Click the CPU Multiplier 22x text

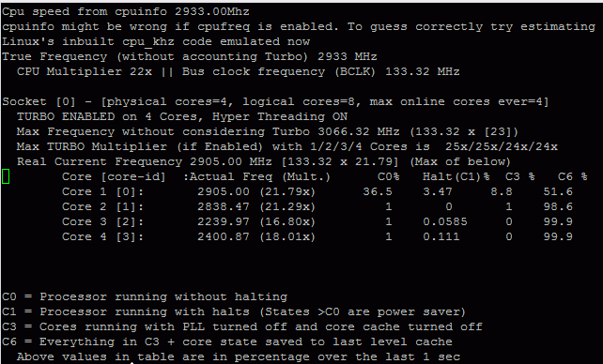tap(85, 71)
